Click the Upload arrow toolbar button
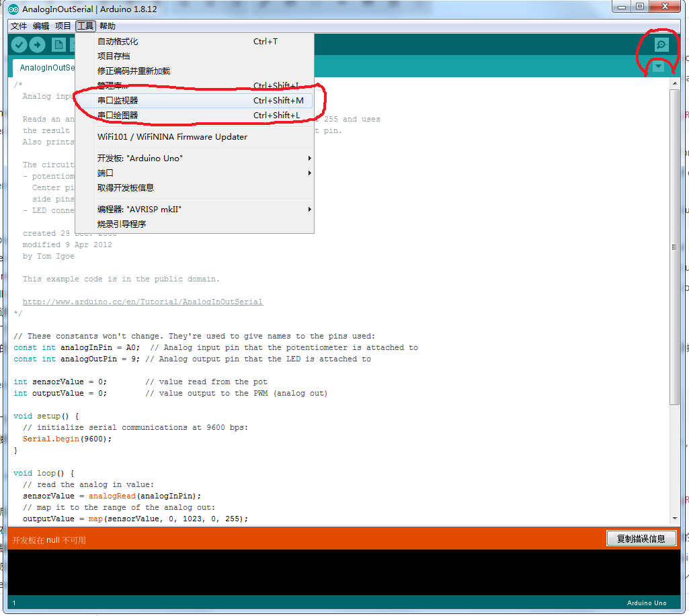This screenshot has height=616, width=689. click(x=38, y=44)
